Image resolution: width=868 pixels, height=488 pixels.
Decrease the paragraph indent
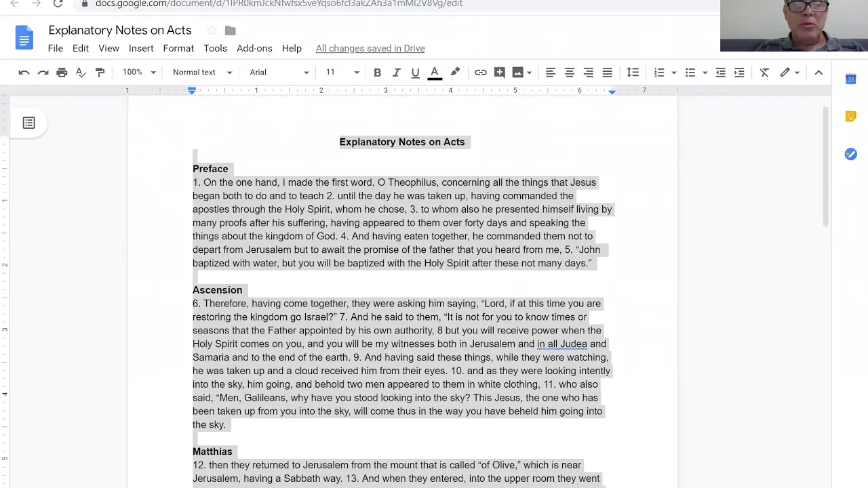point(720,73)
